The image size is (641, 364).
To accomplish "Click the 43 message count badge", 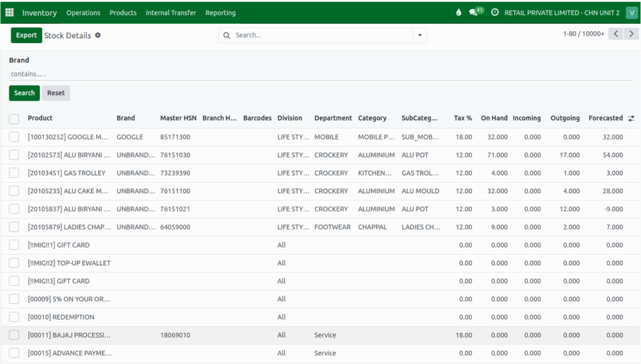I will pyautogui.click(x=479, y=8).
